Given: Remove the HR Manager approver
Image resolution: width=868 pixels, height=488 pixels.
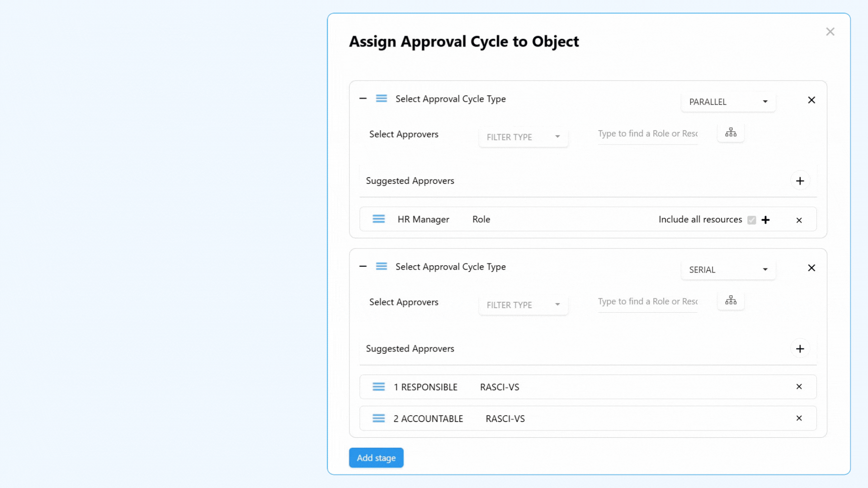Looking at the screenshot, I should pyautogui.click(x=799, y=220).
